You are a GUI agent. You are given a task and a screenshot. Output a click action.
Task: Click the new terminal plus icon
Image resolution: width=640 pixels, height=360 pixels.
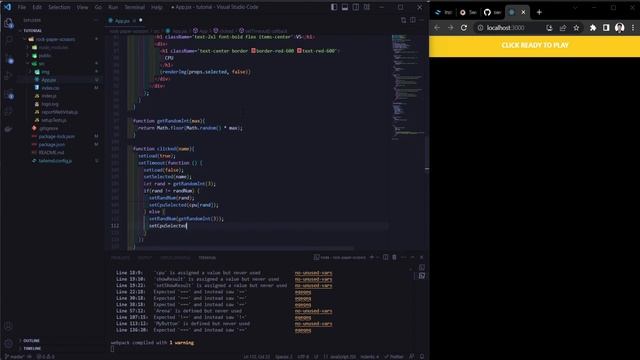coord(372,257)
